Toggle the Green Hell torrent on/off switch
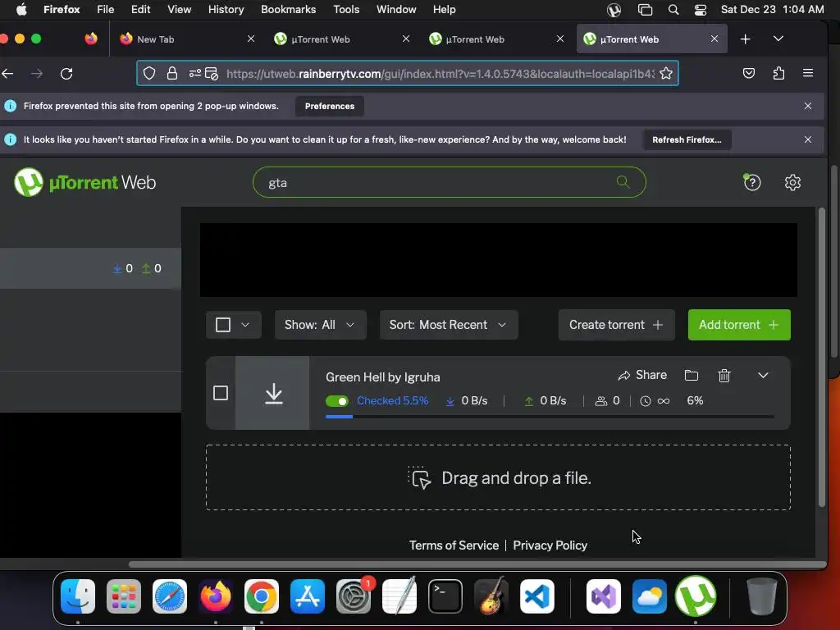 pyautogui.click(x=337, y=400)
